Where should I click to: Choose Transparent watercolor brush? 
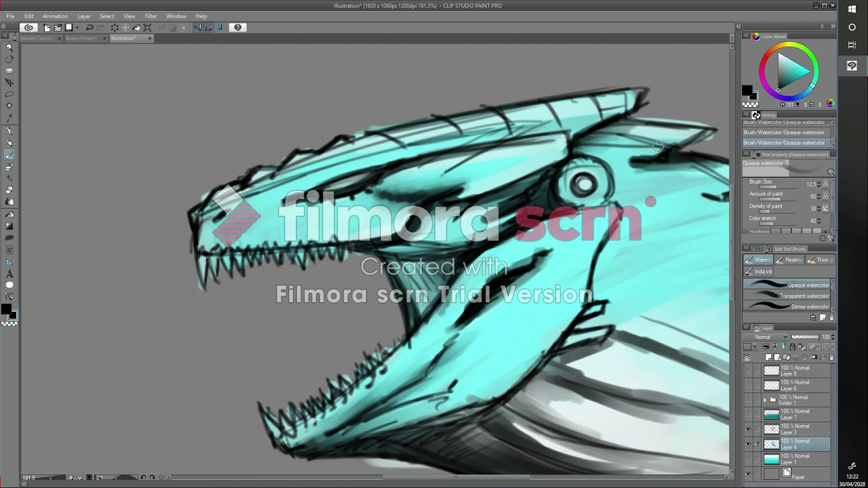click(787, 296)
